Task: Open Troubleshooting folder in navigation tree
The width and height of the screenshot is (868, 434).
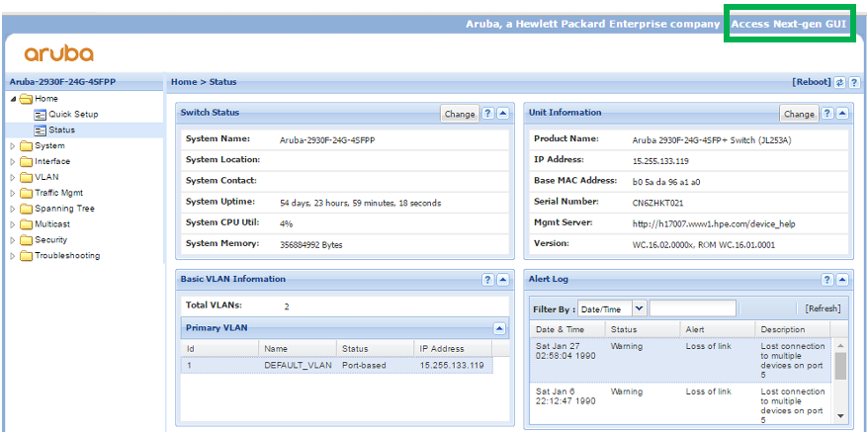Action: (x=59, y=256)
